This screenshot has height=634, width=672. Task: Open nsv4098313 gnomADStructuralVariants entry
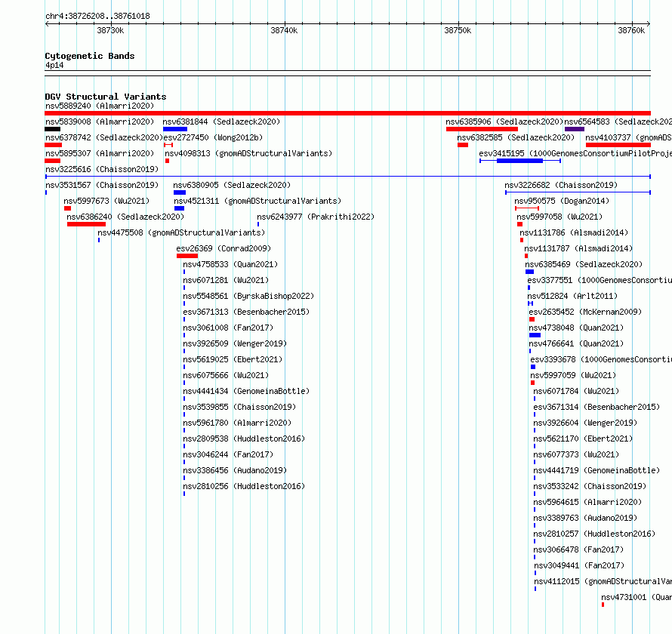click(248, 153)
